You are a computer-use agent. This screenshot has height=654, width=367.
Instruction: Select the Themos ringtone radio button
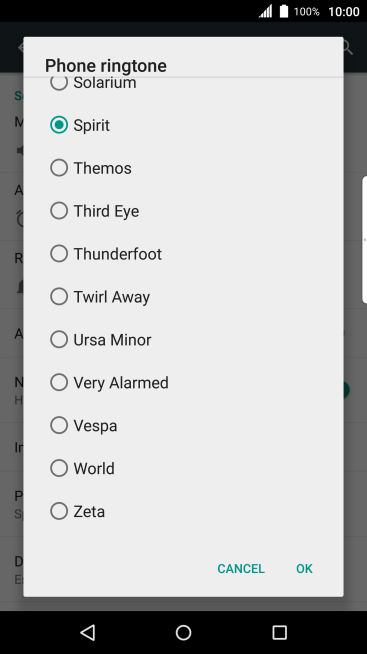tap(59, 168)
